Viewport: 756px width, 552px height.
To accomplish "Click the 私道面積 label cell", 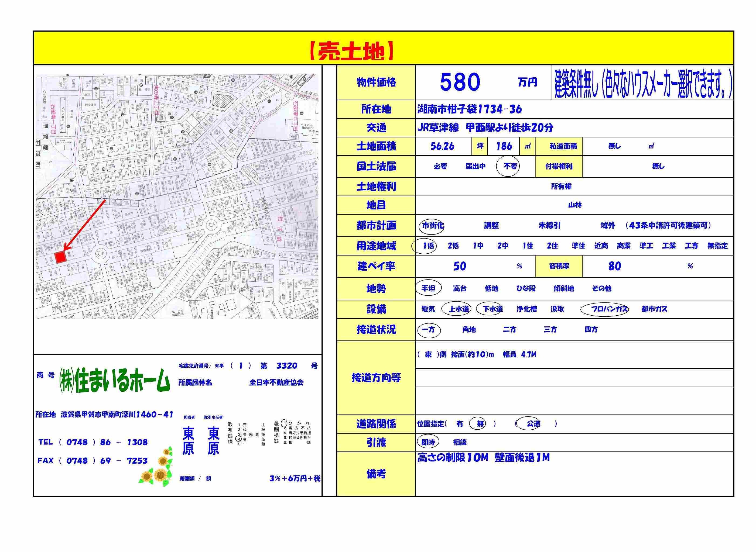I will click(559, 146).
